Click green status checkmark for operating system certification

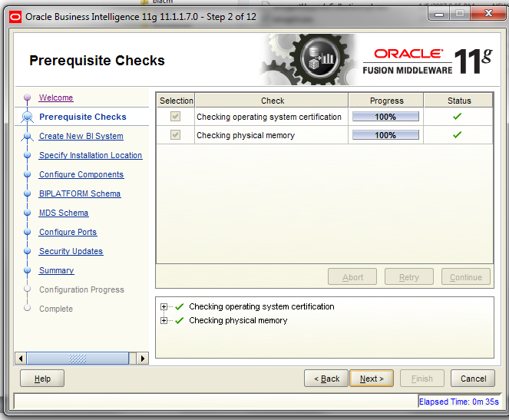pyautogui.click(x=457, y=116)
